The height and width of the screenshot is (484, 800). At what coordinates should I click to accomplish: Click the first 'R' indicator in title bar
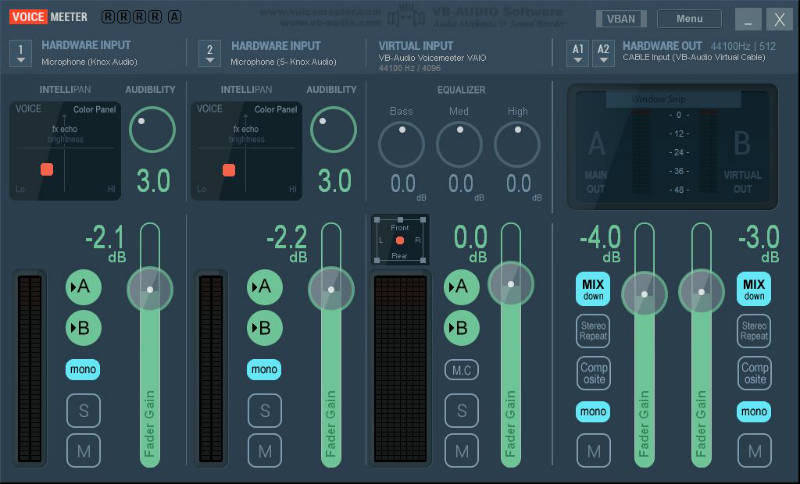point(108,17)
